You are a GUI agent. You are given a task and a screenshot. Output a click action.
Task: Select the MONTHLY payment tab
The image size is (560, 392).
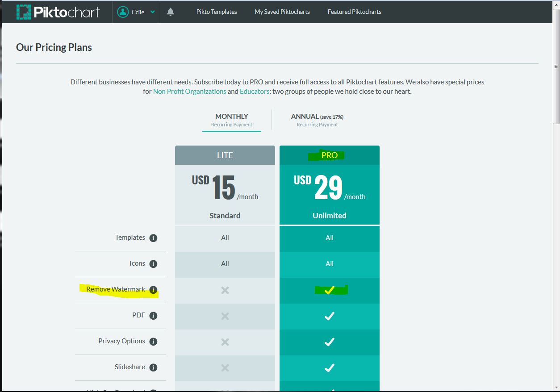point(232,120)
